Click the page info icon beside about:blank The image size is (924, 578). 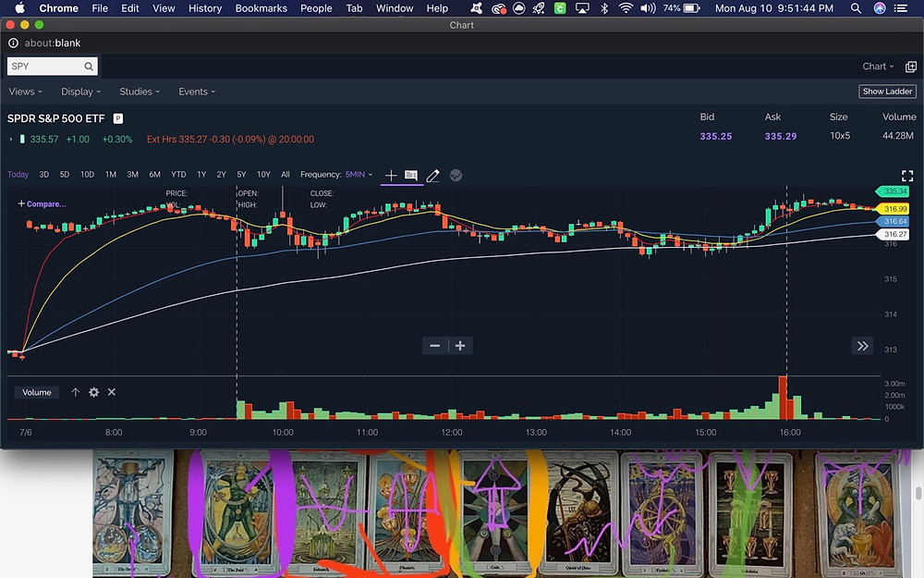pos(13,43)
